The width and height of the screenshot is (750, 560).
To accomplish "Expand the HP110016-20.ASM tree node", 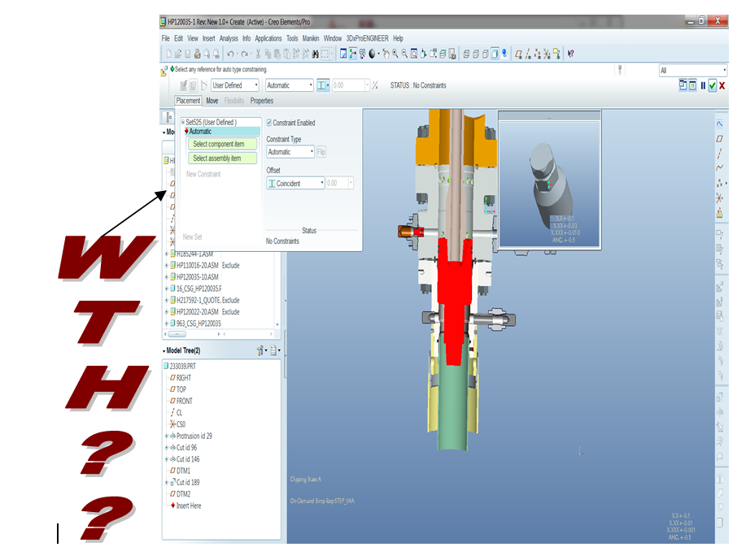I will (x=167, y=265).
